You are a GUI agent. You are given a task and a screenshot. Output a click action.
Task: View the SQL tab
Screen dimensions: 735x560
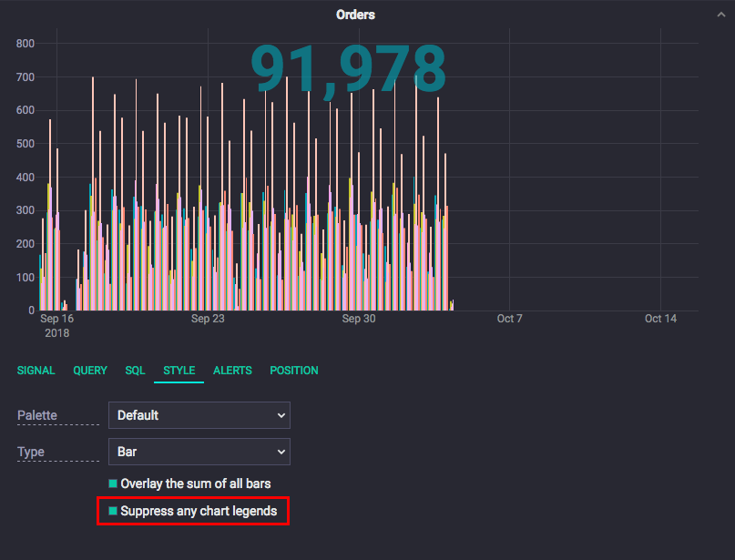click(135, 371)
